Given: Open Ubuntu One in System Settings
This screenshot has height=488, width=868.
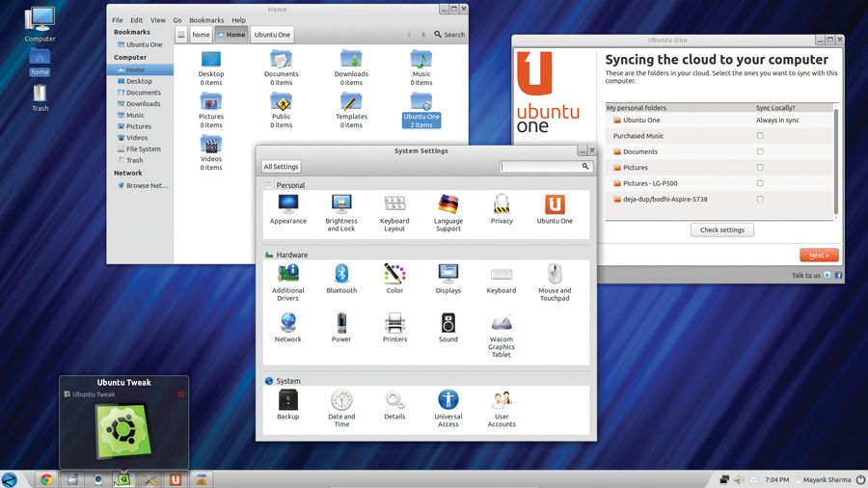Looking at the screenshot, I should click(x=555, y=209).
